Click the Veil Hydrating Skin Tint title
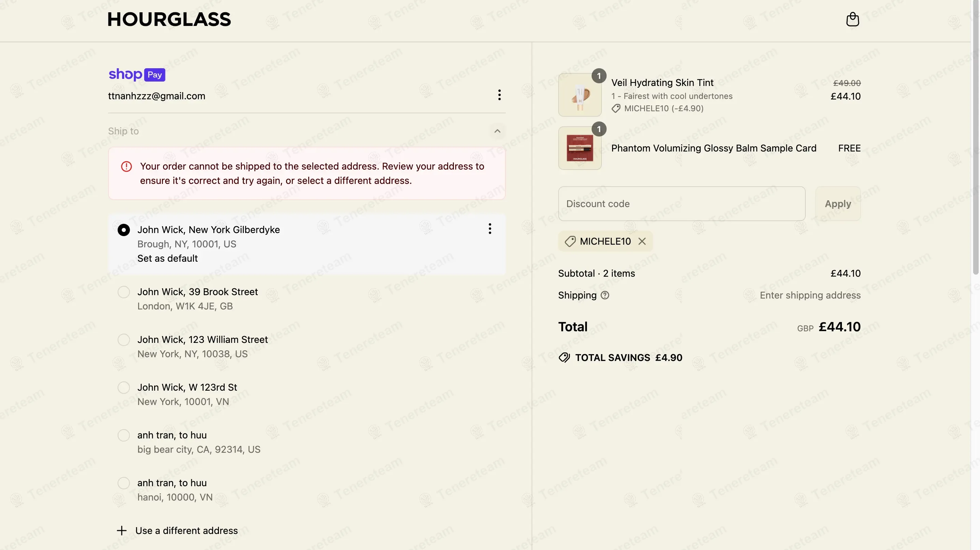980x550 pixels. tap(662, 83)
